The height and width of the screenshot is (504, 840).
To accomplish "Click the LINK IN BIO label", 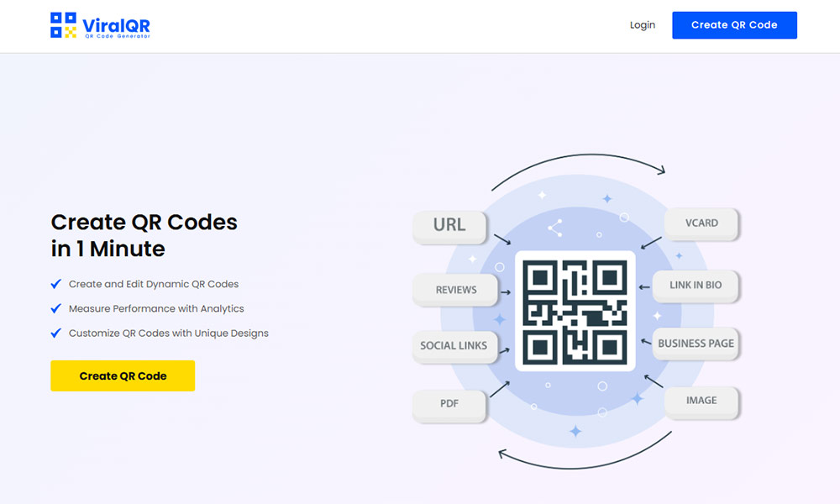I will [696, 285].
